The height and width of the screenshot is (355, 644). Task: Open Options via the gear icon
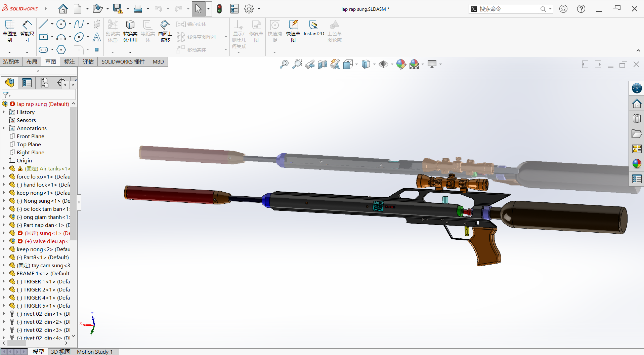(x=249, y=9)
